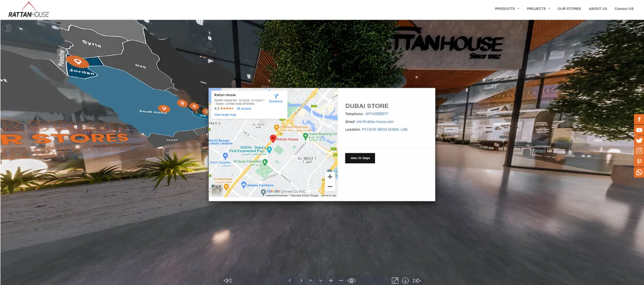
Task: Pan the panorama right
Action: (301, 280)
